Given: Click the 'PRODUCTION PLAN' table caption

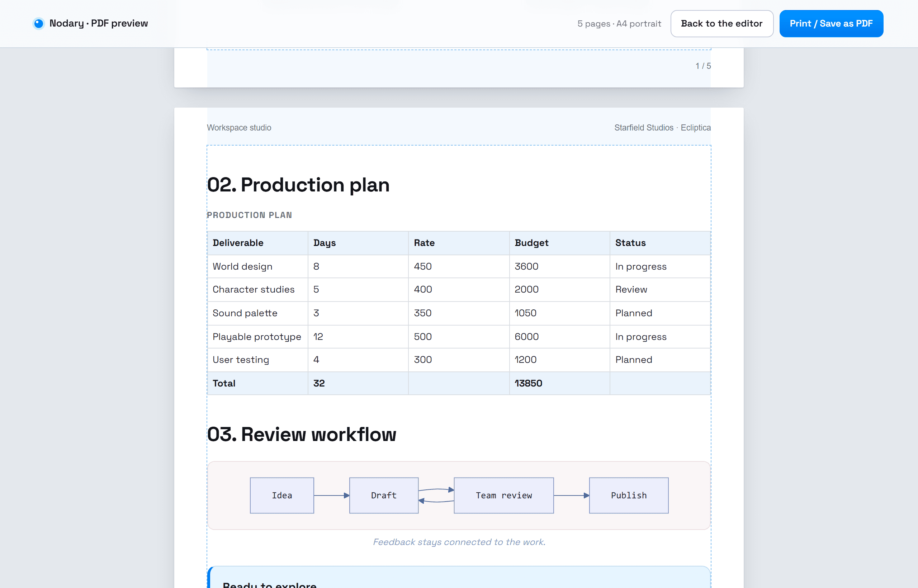Looking at the screenshot, I should coord(249,215).
